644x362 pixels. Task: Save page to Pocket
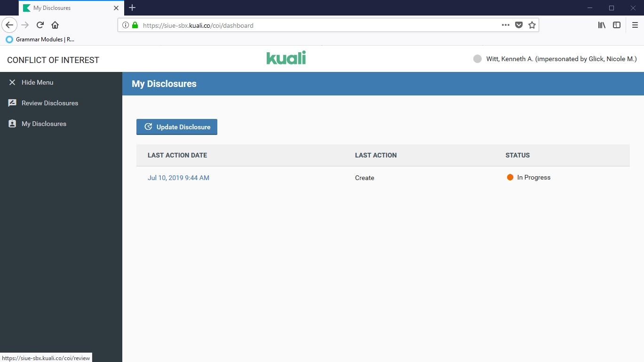tap(519, 25)
